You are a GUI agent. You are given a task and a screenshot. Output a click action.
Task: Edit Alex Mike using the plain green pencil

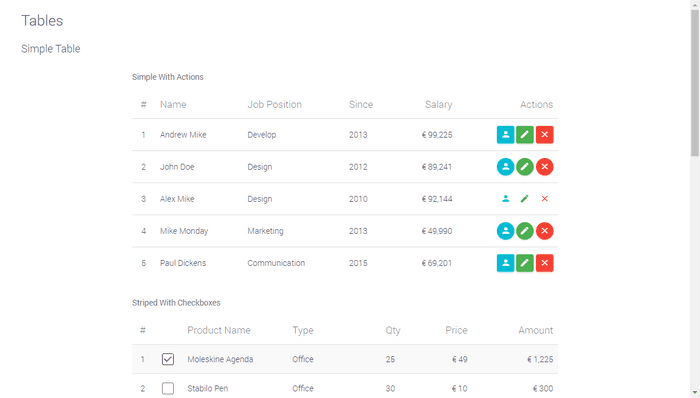click(525, 199)
